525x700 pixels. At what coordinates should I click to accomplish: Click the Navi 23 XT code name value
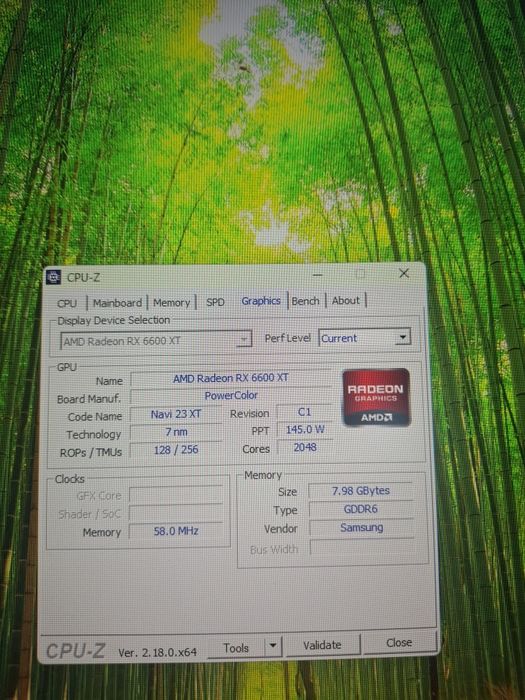(x=175, y=414)
